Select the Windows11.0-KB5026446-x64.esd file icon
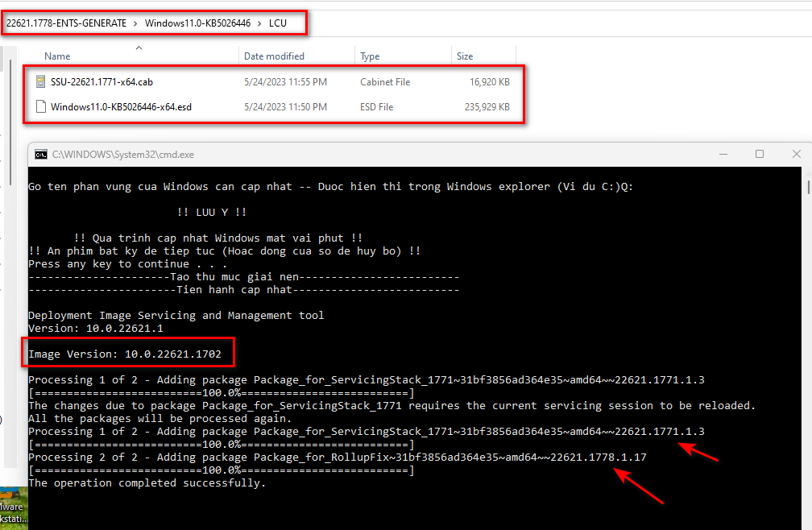This screenshot has width=812, height=530. click(x=40, y=106)
